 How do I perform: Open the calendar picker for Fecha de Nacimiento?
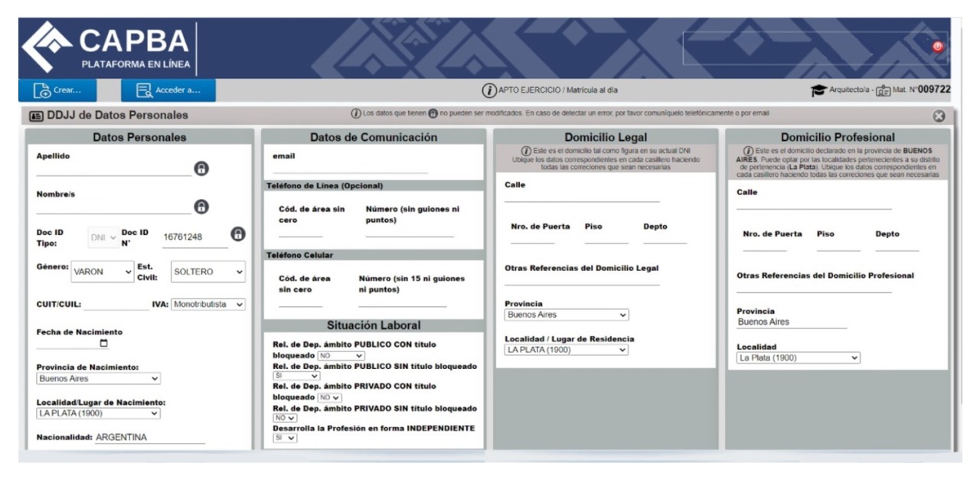104,344
